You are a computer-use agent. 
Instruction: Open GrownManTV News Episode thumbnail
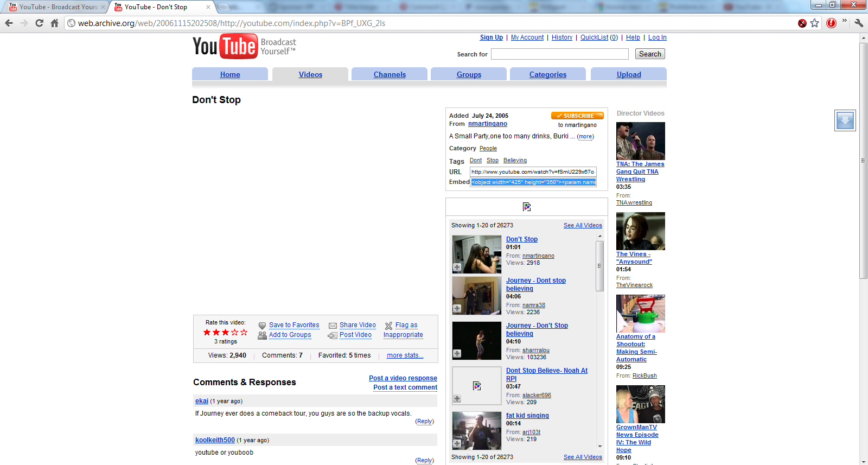pyautogui.click(x=641, y=404)
